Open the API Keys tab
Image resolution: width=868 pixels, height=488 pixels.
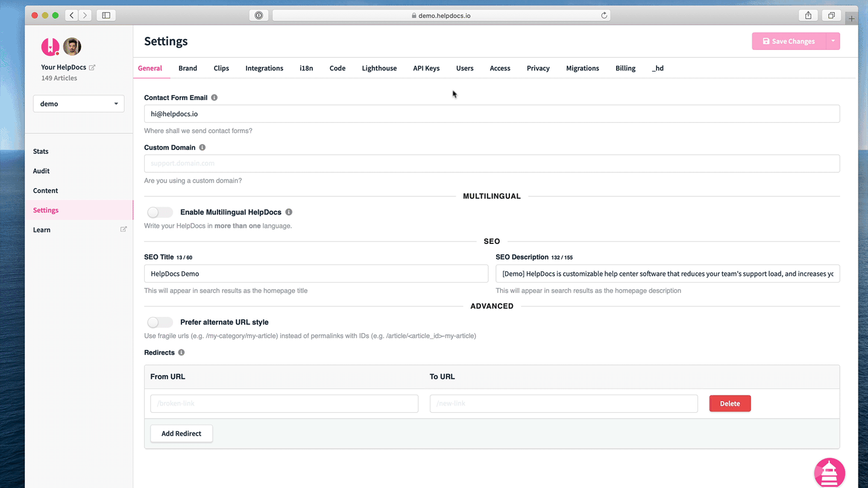coord(426,68)
